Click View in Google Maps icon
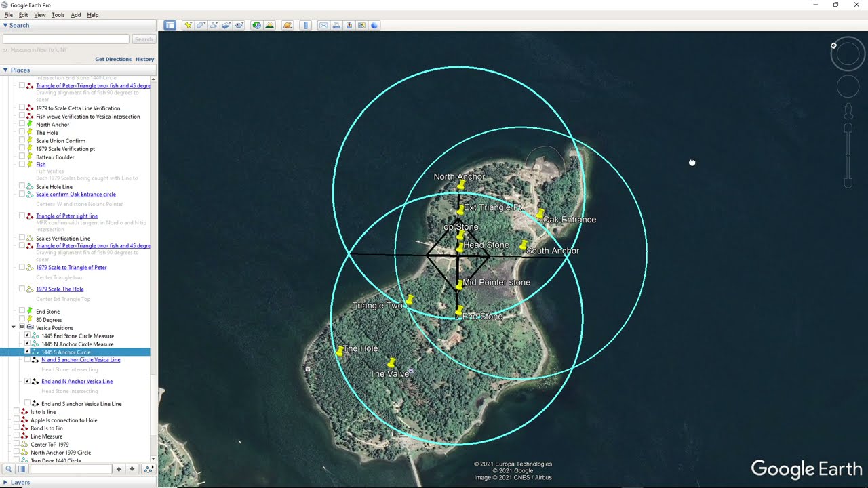Image resolution: width=868 pixels, height=488 pixels. pos(361,25)
